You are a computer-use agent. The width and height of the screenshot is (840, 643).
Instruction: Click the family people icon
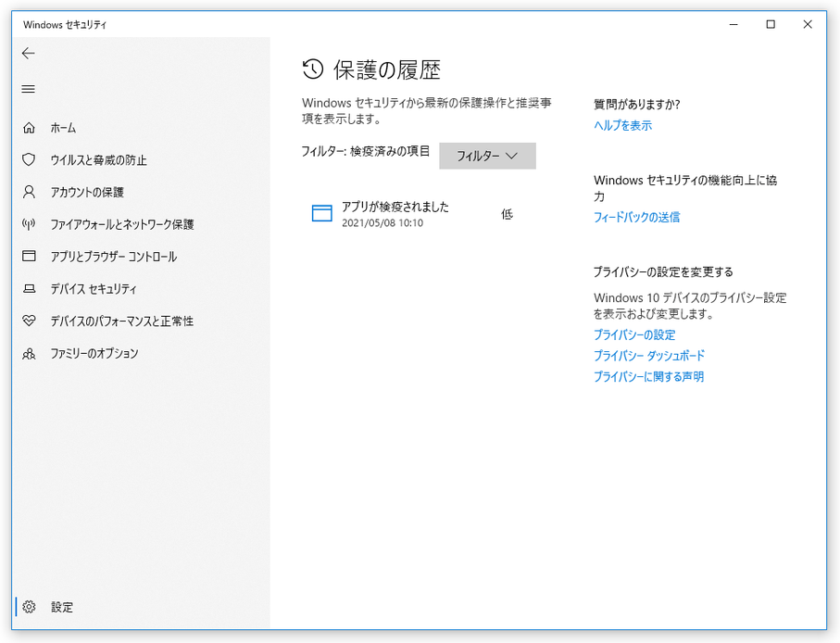[29, 353]
